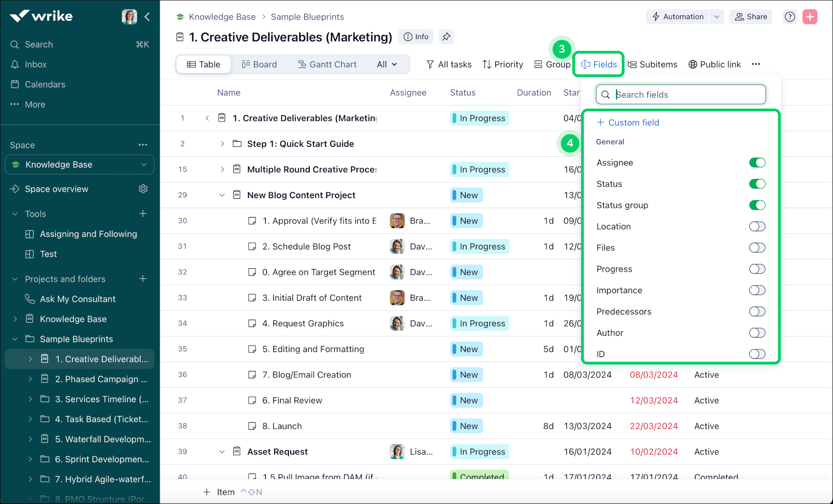833x504 pixels.
Task: Open the All tasks scope dropdown
Action: [386, 64]
